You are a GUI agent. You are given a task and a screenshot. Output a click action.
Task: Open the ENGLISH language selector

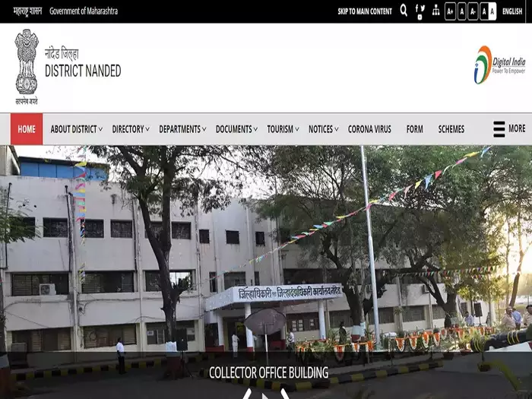pyautogui.click(x=512, y=11)
